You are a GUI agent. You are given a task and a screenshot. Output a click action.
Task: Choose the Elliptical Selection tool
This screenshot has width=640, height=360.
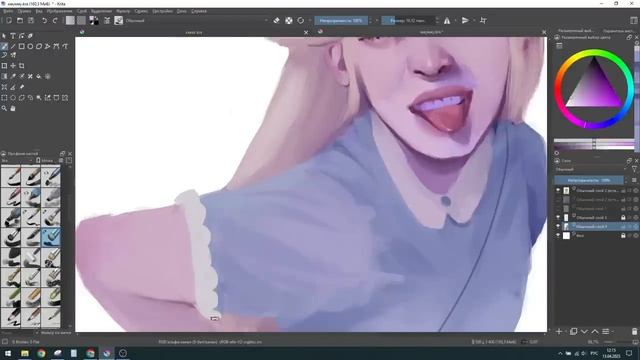pos(13,98)
